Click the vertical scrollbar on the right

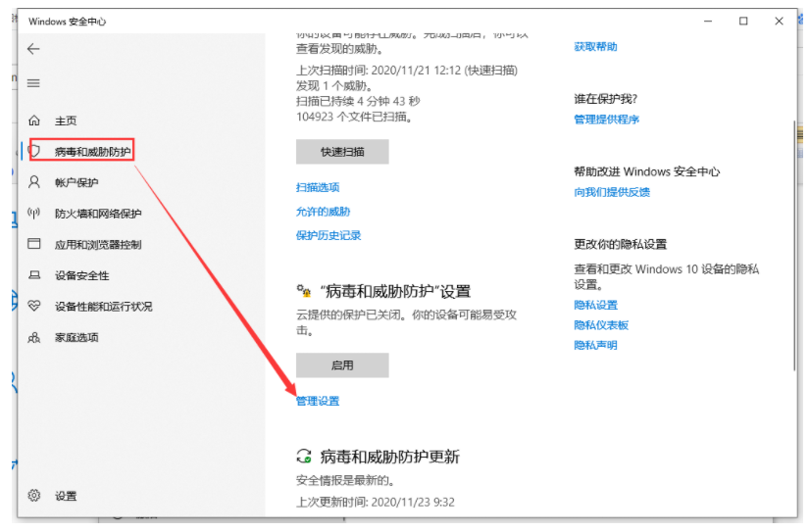(x=794, y=245)
